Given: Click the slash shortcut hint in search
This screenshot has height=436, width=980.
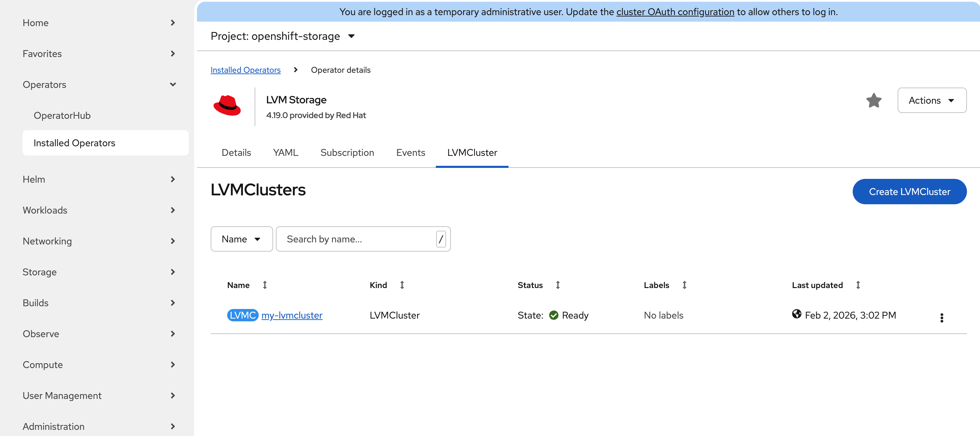Looking at the screenshot, I should pos(441,239).
